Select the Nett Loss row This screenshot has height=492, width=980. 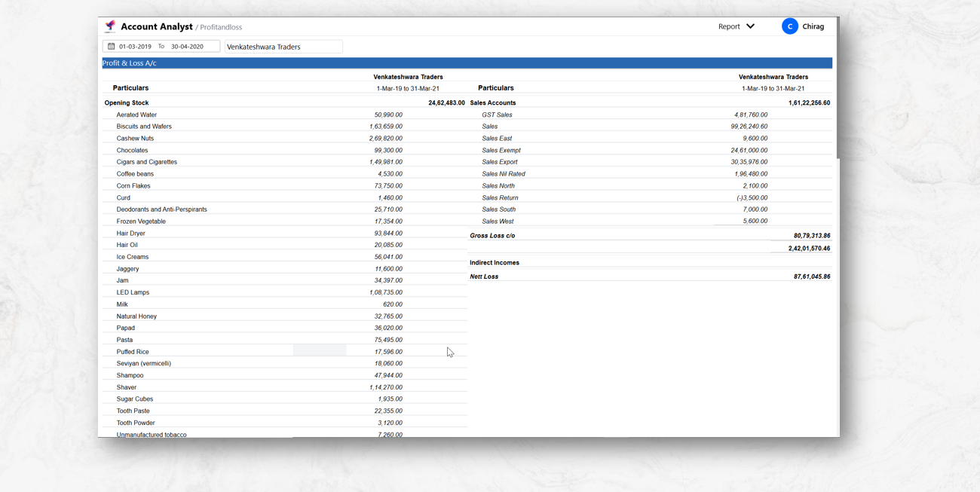click(484, 277)
